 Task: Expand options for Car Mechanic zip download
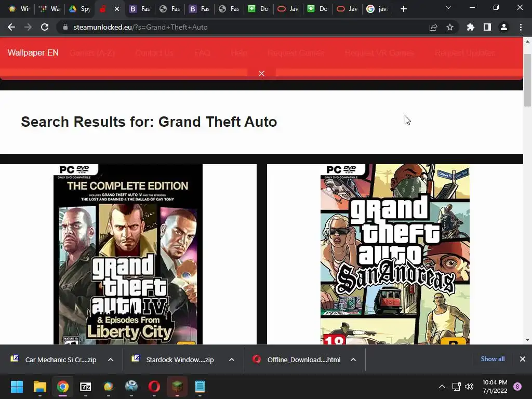pyautogui.click(x=111, y=360)
